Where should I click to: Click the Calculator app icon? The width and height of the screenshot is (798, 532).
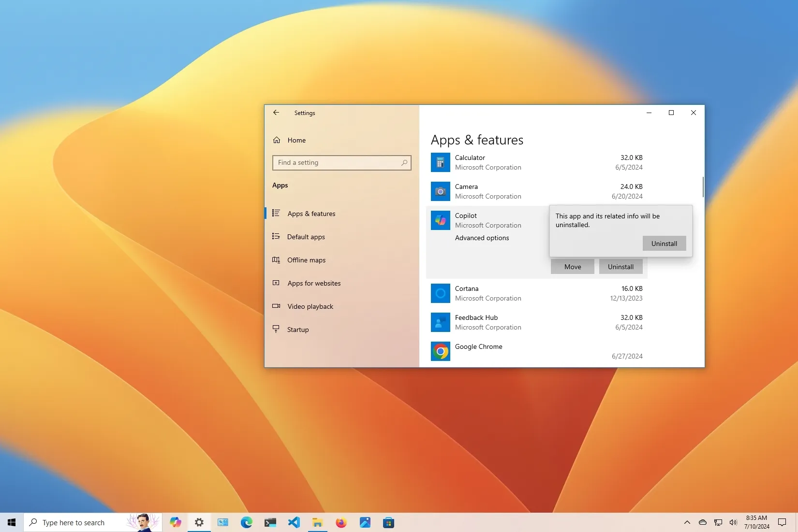coord(440,162)
